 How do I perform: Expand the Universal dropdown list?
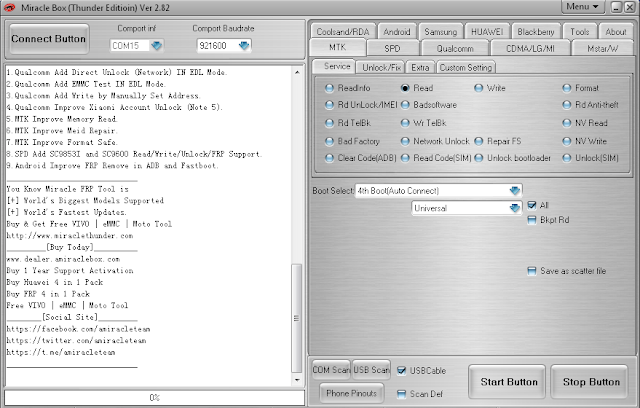tap(515, 208)
